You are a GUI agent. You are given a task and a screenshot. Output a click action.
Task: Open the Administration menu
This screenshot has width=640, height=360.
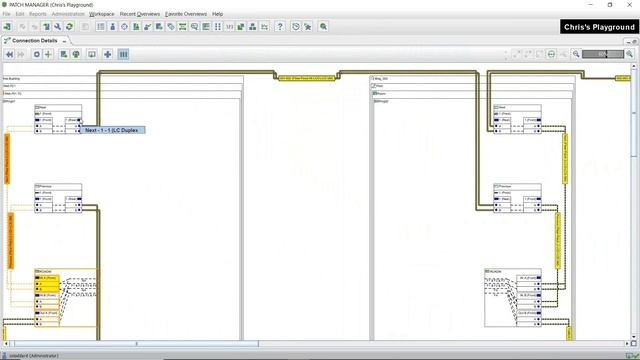[x=68, y=14]
